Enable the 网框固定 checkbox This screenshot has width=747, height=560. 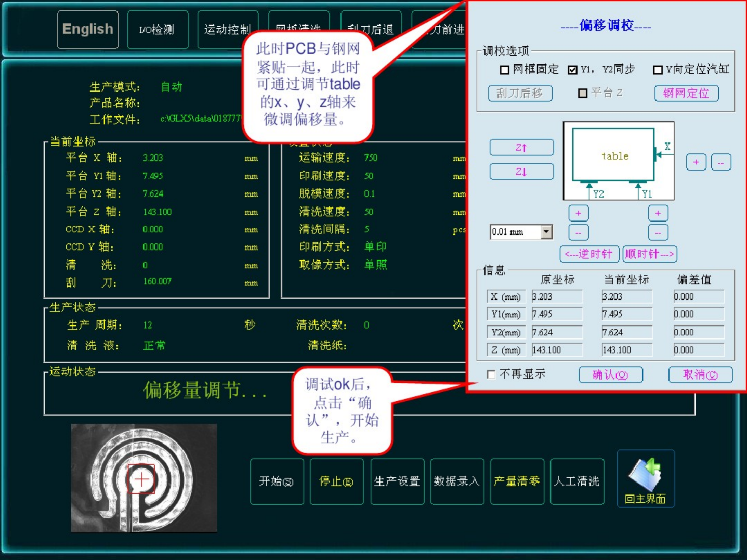tap(505, 70)
